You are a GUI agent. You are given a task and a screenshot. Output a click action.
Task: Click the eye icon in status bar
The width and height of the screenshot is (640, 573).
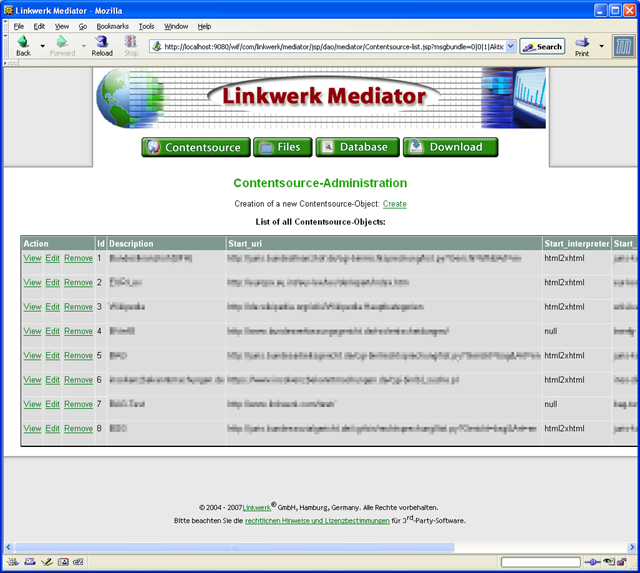609,562
